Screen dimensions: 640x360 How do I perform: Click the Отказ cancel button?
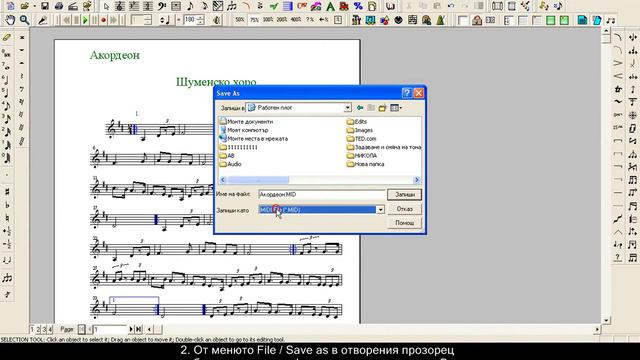coord(404,209)
